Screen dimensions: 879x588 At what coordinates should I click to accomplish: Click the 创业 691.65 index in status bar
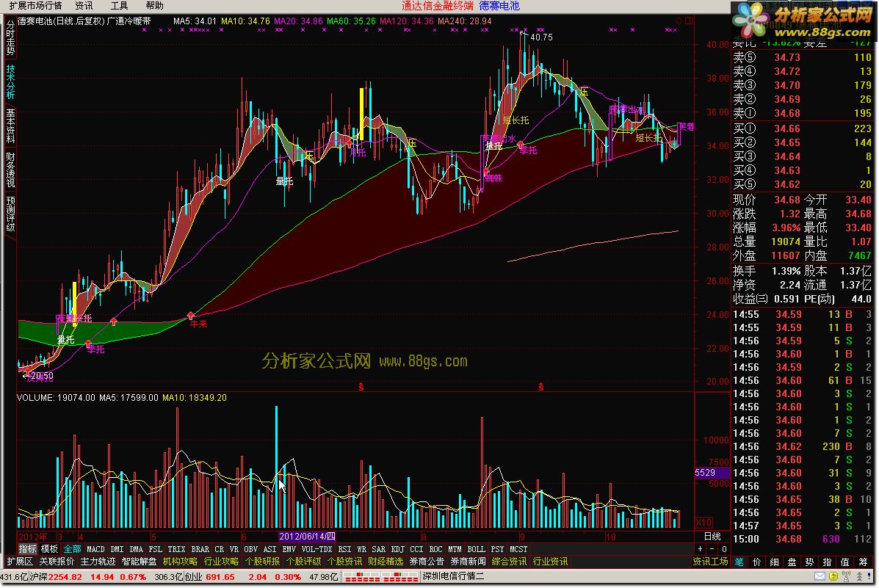click(x=210, y=577)
